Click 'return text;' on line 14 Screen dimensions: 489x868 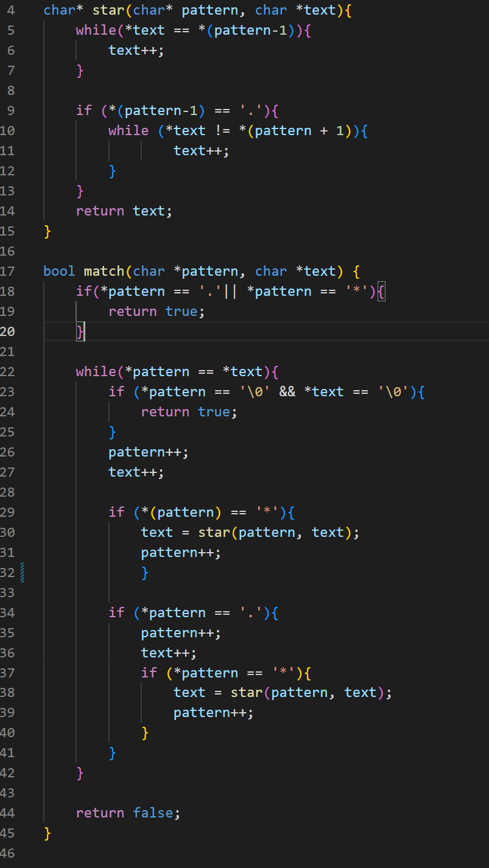pos(124,211)
